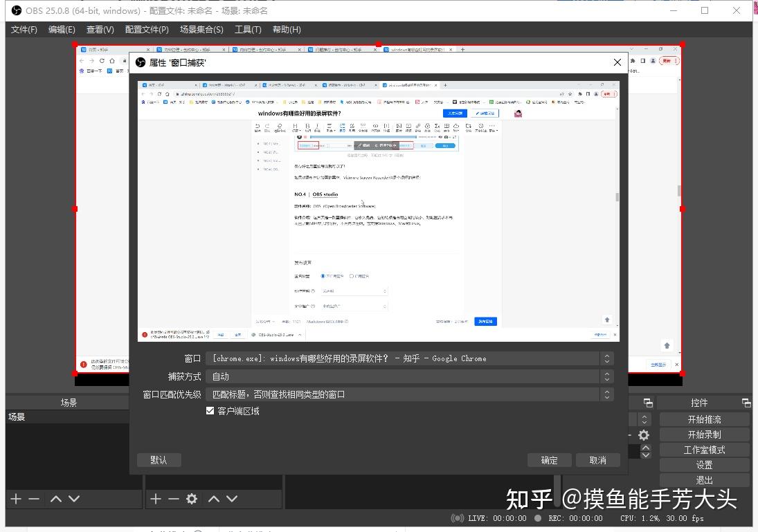Open source properties gear icon
The width and height of the screenshot is (758, 532).
(192, 499)
